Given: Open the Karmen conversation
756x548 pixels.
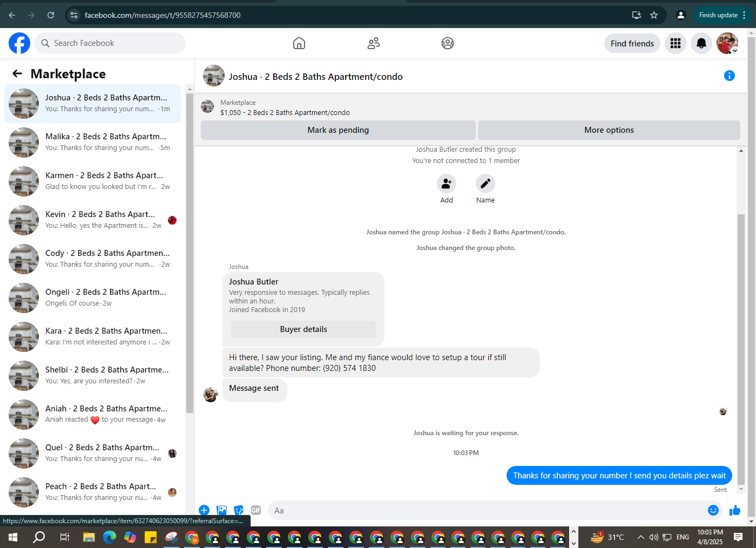Looking at the screenshot, I should [x=93, y=181].
